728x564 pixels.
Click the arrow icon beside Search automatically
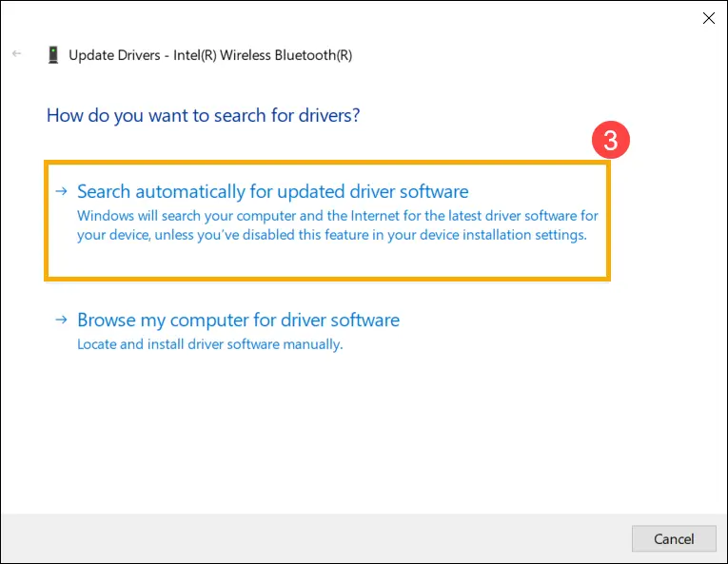(x=61, y=191)
